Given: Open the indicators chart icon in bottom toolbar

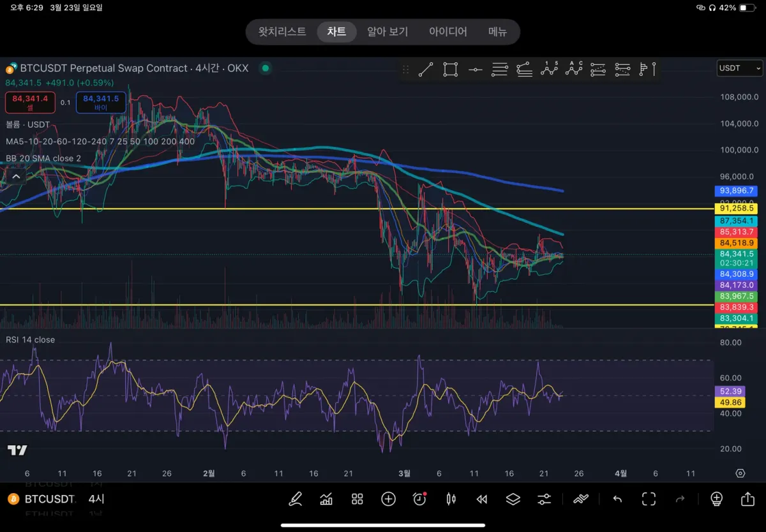Looking at the screenshot, I should coord(326,499).
